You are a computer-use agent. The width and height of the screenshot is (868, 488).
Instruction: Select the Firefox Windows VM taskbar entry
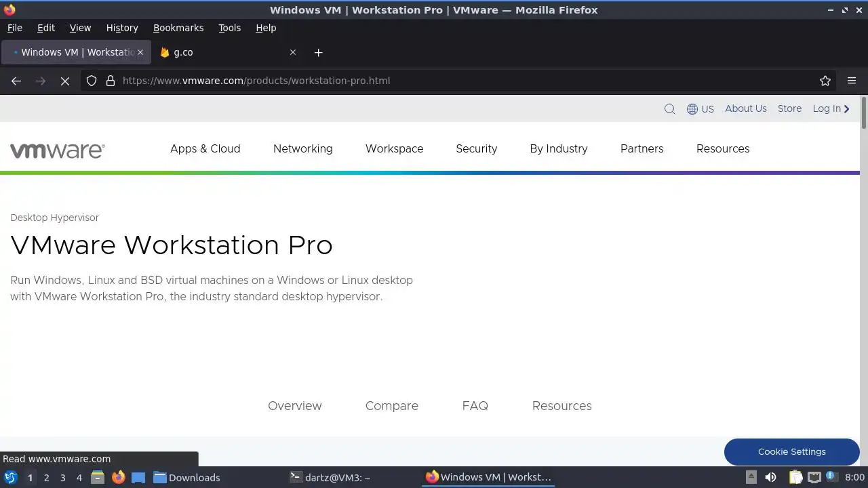(x=488, y=477)
